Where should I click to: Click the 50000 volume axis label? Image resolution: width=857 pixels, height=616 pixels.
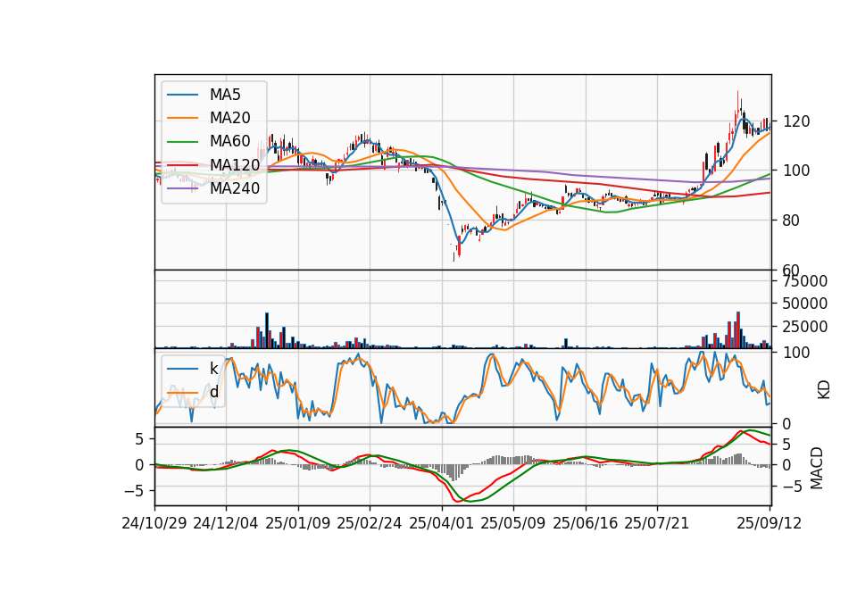pos(805,304)
